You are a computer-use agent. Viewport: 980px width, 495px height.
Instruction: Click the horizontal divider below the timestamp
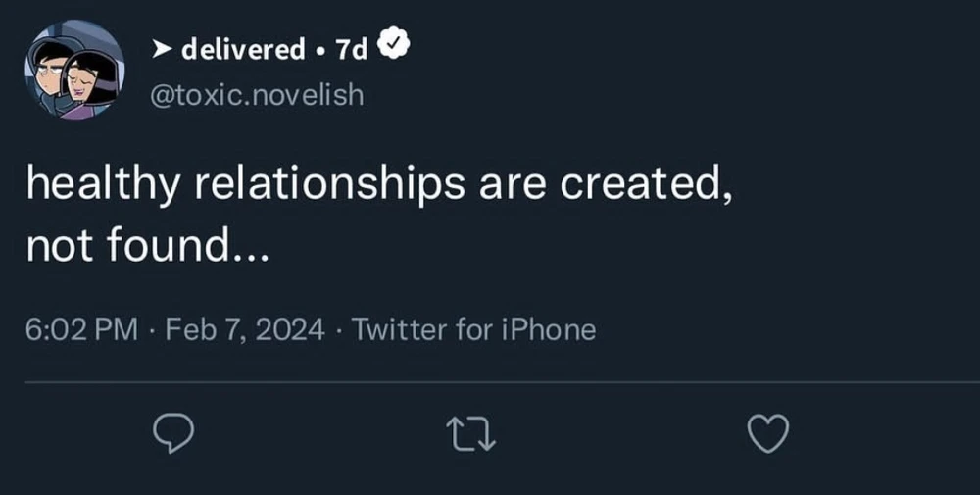(x=503, y=382)
